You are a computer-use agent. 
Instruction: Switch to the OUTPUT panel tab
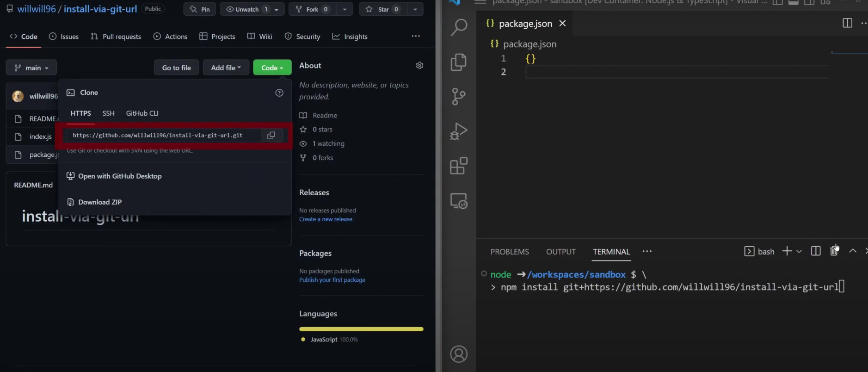click(x=560, y=252)
